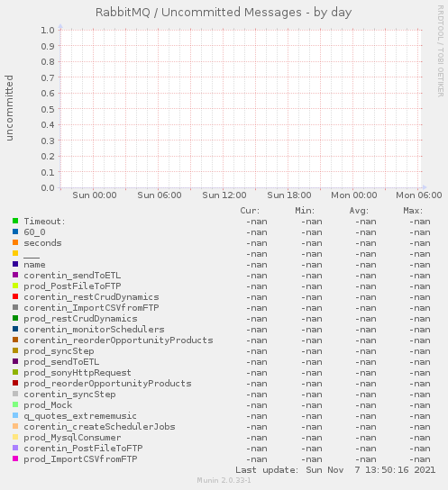Select the corentin_createSchedulerJobs legend label
The width and height of the screenshot is (448, 490).
pyautogui.click(x=99, y=427)
